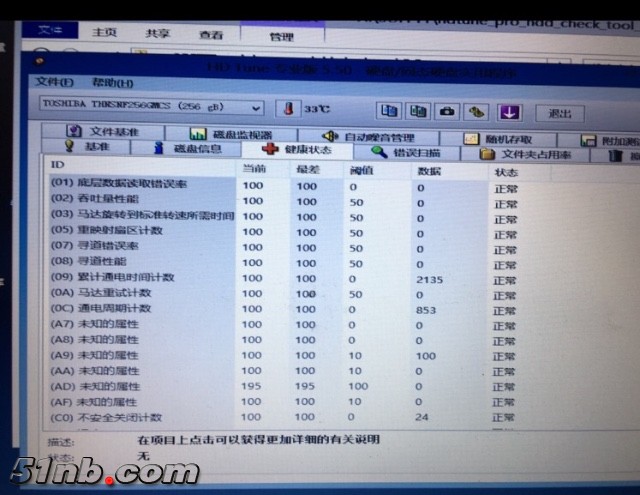The width and height of the screenshot is (640, 495).
Task: Click the camera save screenshot icon
Action: click(x=448, y=111)
